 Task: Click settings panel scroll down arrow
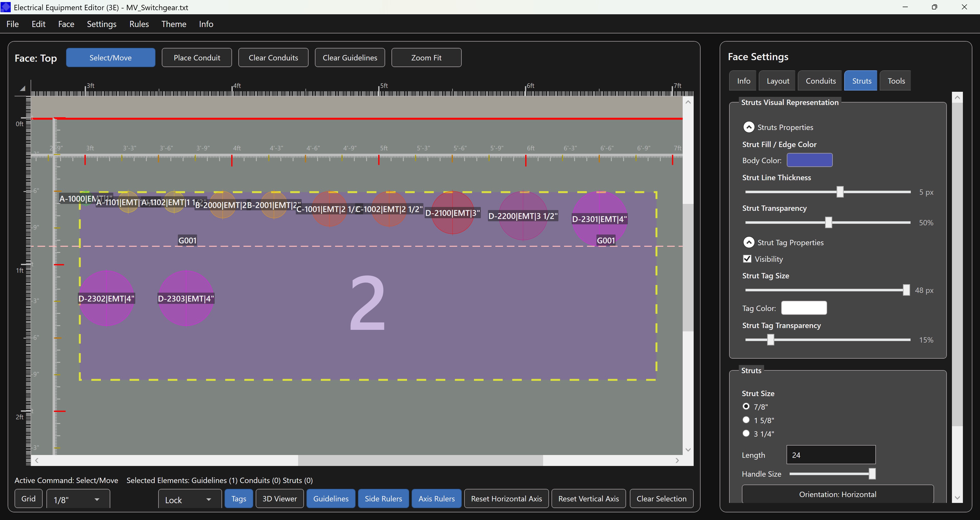(957, 498)
